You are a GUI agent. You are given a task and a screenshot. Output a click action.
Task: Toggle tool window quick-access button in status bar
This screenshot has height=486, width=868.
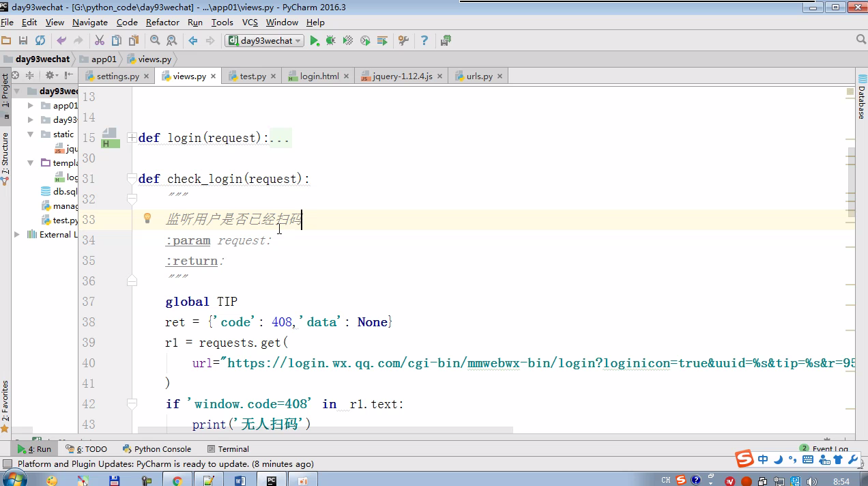(8, 464)
